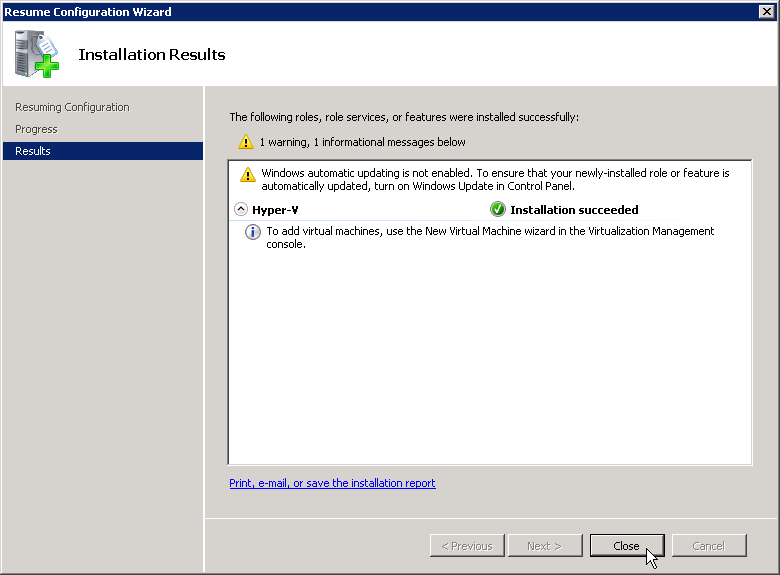780x575 pixels.
Task: Click the warning icon next to Windows automatic updating message
Action: point(248,175)
